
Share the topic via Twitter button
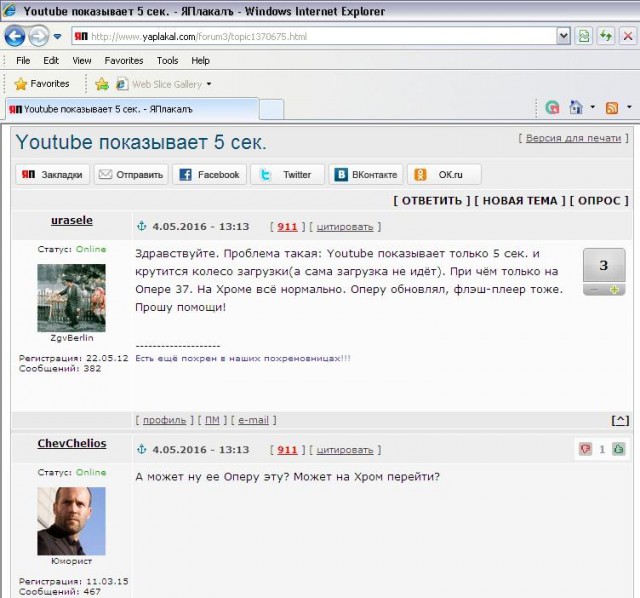(287, 174)
